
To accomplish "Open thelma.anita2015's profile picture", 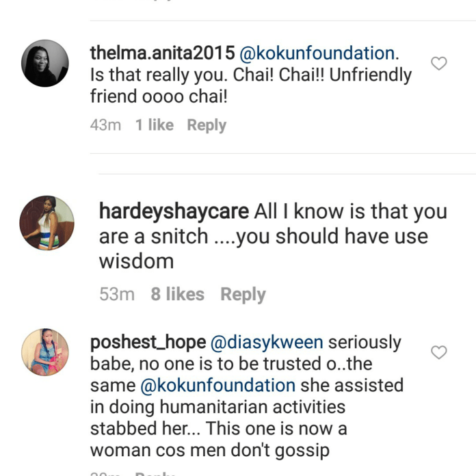I will (x=45, y=63).
